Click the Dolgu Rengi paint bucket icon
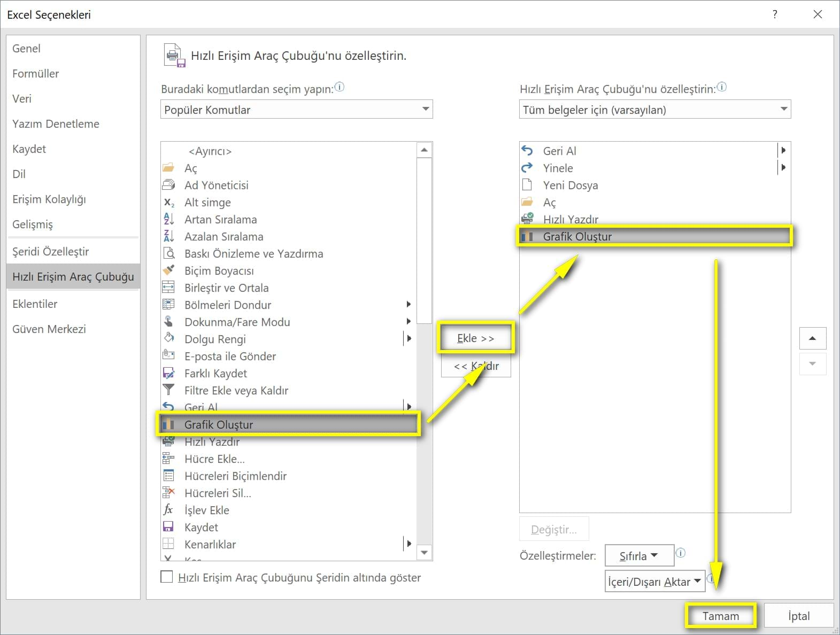This screenshot has height=635, width=840. click(168, 339)
